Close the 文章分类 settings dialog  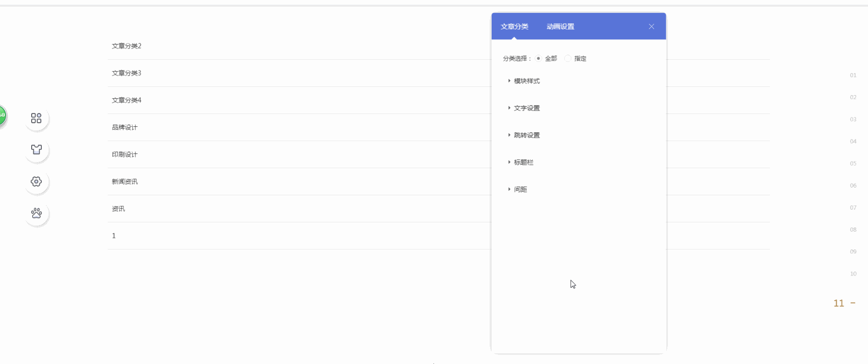tap(652, 27)
